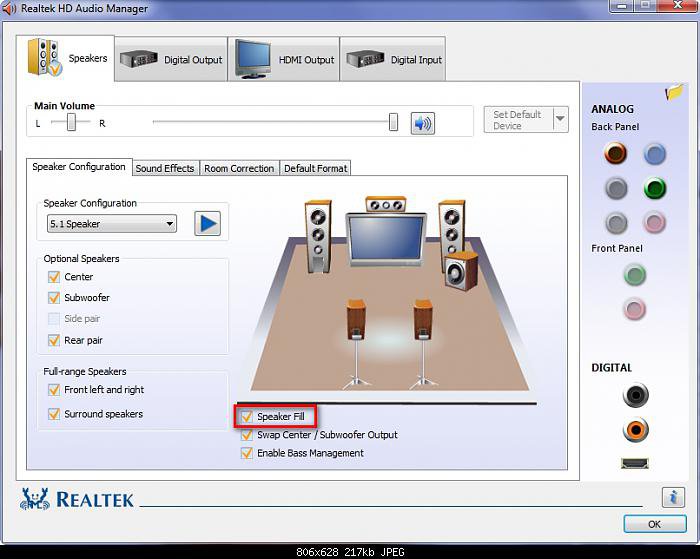Uncheck the Rear pair optional speaker
This screenshot has width=700, height=559.
click(x=54, y=340)
